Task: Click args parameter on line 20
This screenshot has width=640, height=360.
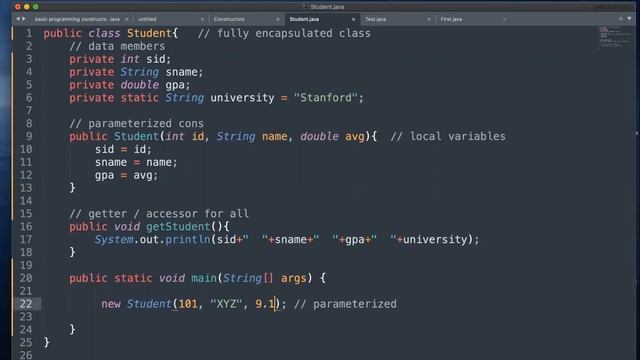Action: click(293, 278)
